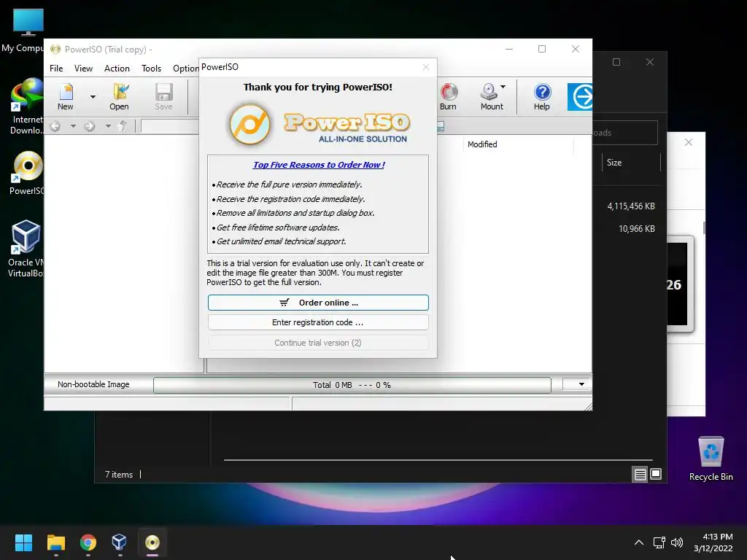Click the Open toolbar icon in PowerISO

119,97
